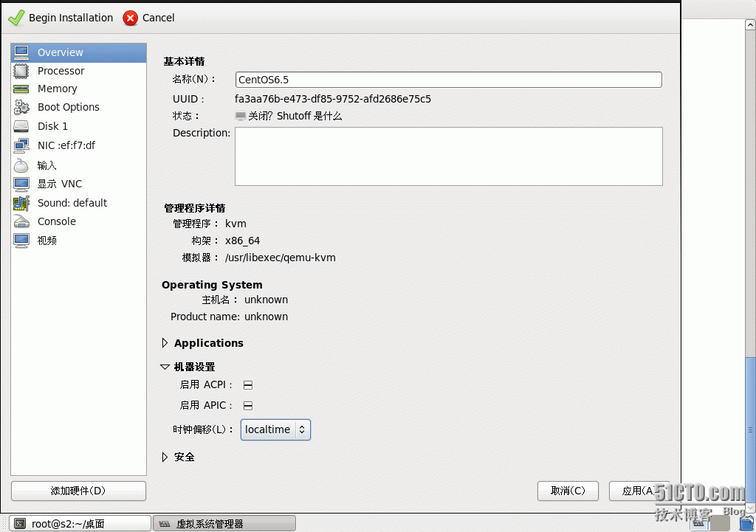Click the 输入 label in sidebar
The image size is (756, 532).
pos(47,165)
